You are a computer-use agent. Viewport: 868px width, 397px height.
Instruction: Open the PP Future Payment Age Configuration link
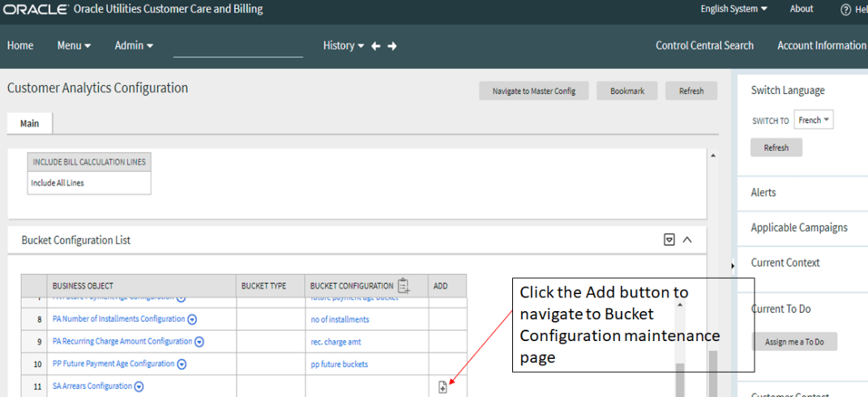113,364
